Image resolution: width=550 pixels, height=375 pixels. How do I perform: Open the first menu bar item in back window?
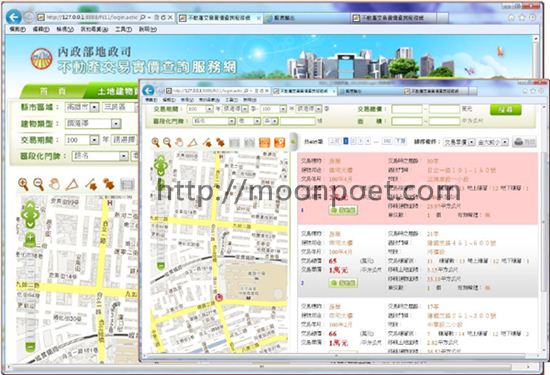click(x=18, y=29)
